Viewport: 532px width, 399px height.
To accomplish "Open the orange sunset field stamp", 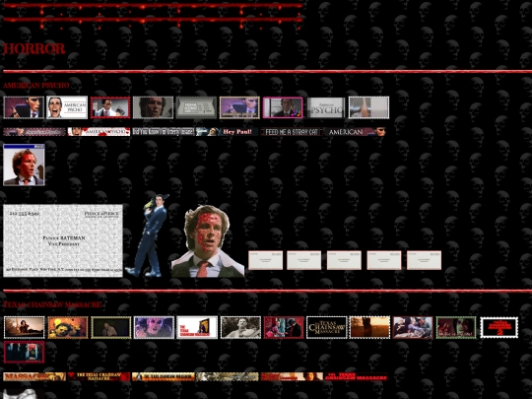I will click(369, 327).
